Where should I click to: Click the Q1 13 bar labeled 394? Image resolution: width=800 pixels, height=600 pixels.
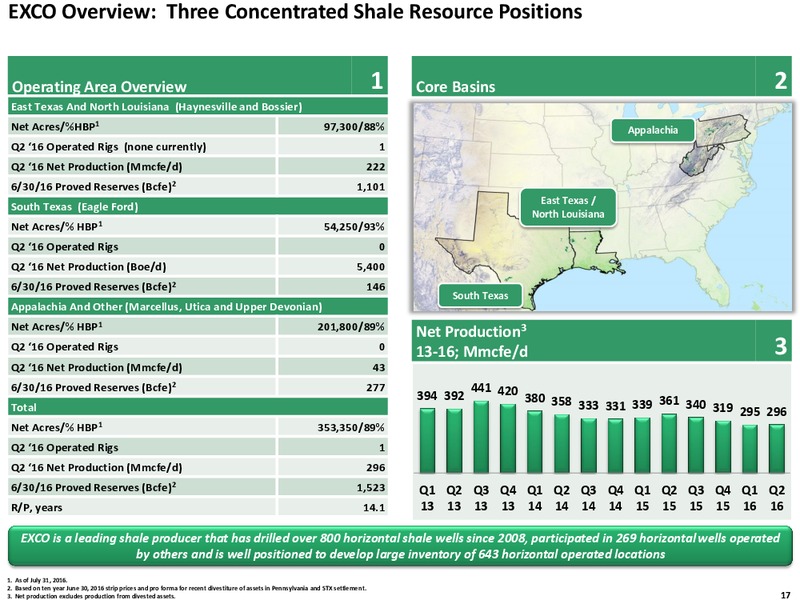[x=427, y=440]
